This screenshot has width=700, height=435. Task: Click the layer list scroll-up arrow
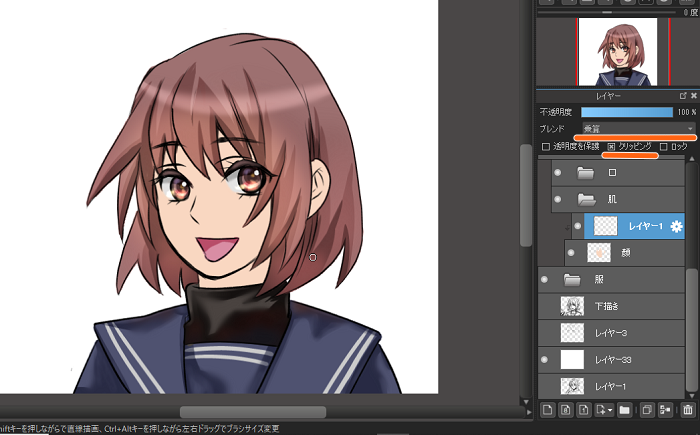click(x=692, y=159)
